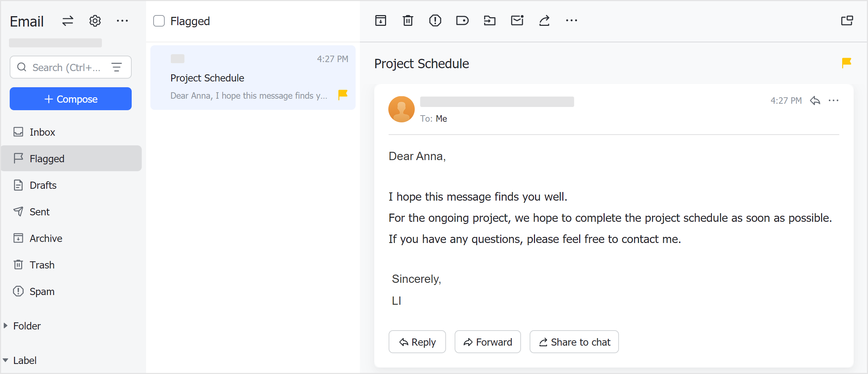Open email settings gear icon
The height and width of the screenshot is (374, 868).
[x=94, y=21]
